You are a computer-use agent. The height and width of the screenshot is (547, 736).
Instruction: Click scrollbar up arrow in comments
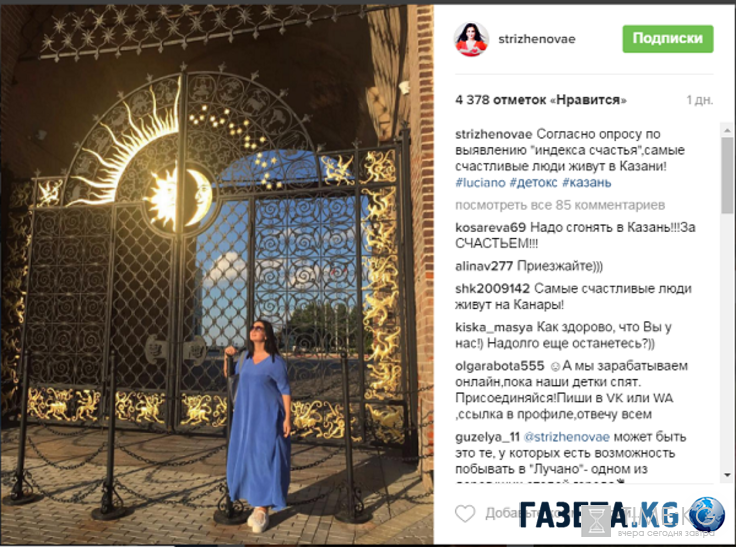(727, 130)
